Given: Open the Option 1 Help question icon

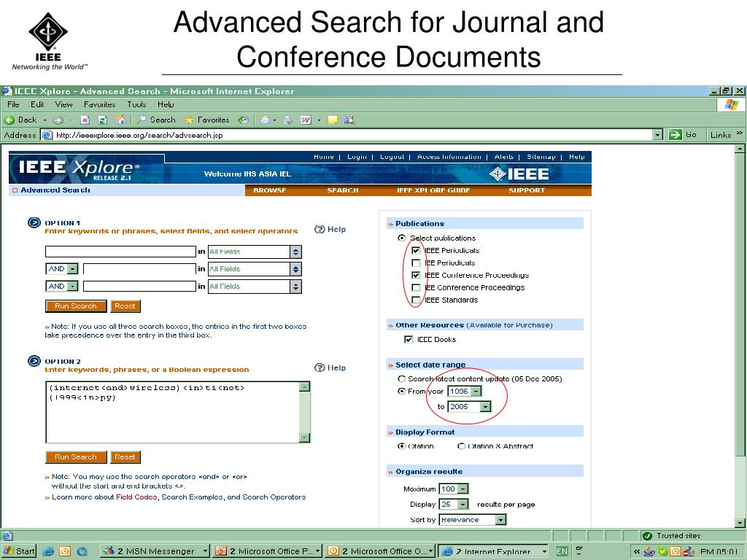Looking at the screenshot, I should [x=320, y=230].
